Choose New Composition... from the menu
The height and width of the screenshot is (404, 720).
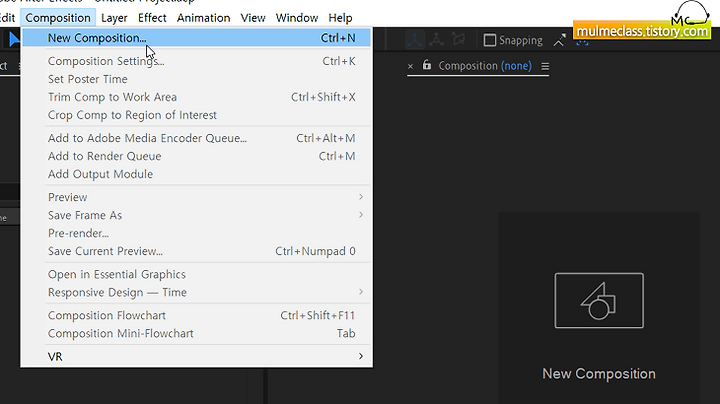click(x=197, y=38)
